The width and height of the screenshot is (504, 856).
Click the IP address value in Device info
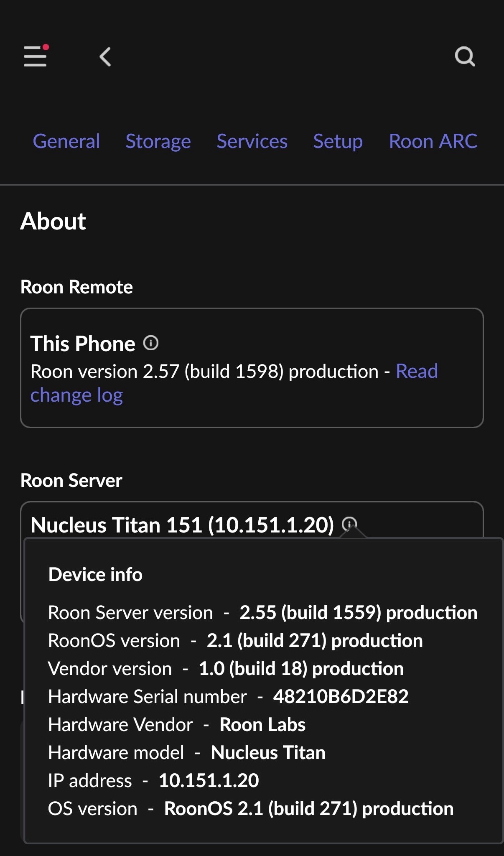coord(209,781)
